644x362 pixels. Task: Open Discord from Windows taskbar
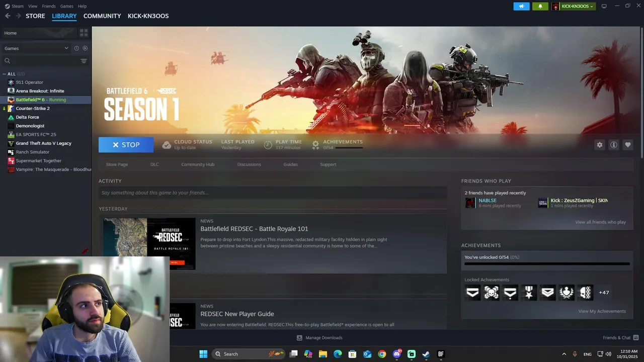tap(397, 354)
